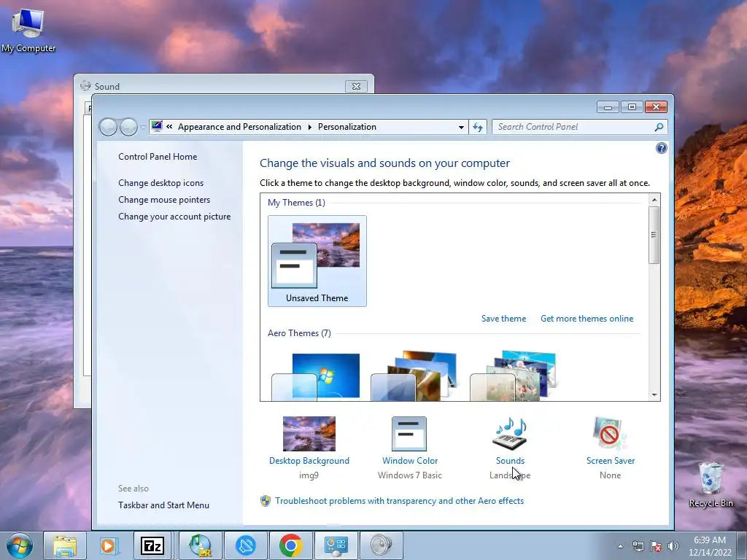Click the Refresh button beside the address bar
The height and width of the screenshot is (560, 747).
[x=478, y=127]
